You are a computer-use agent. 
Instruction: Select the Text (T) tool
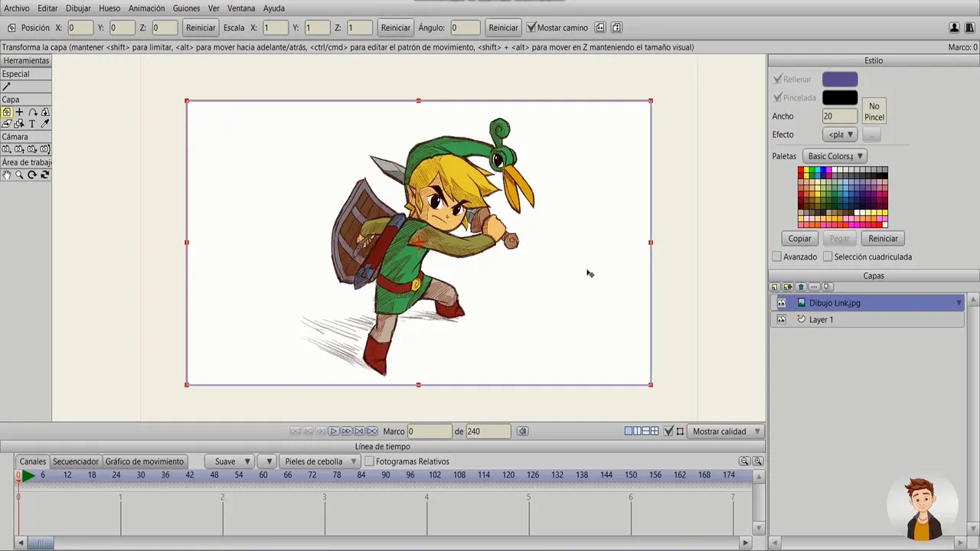point(32,123)
